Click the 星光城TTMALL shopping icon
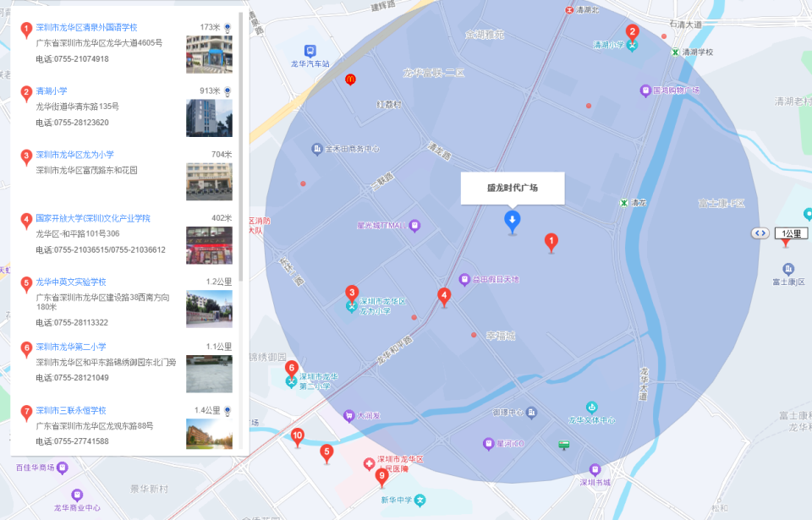Screen dimensions: 812x520 414,225
